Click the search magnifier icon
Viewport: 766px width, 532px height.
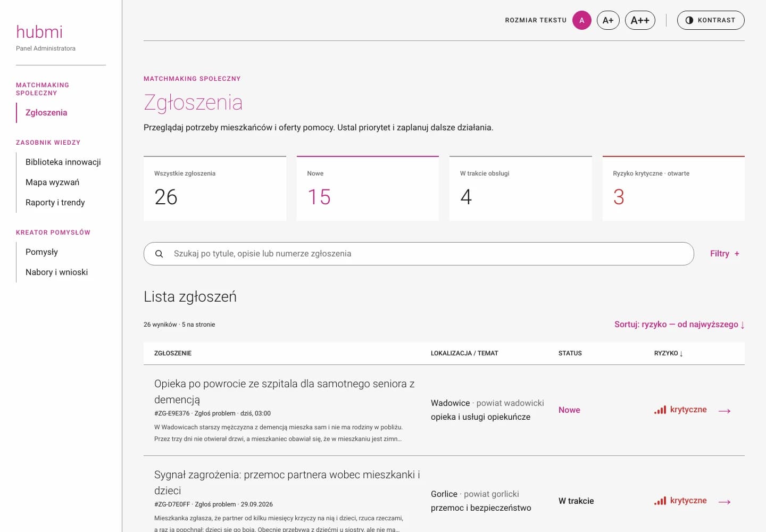click(159, 254)
